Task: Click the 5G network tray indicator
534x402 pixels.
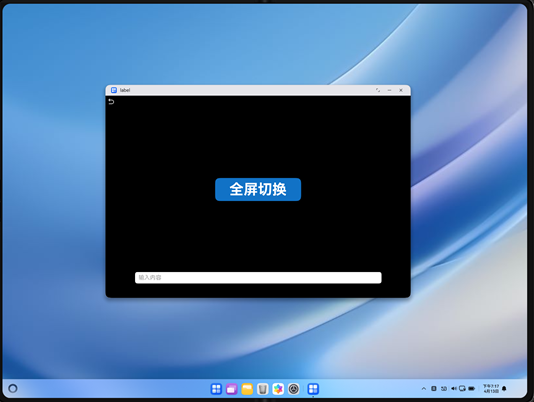Action: pos(444,388)
